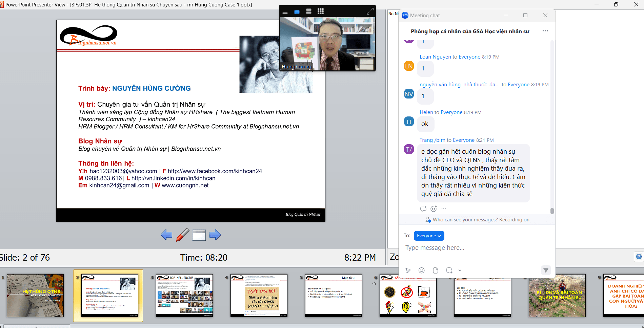
Task: Open the Everyone recipient dropdown
Action: 429,236
